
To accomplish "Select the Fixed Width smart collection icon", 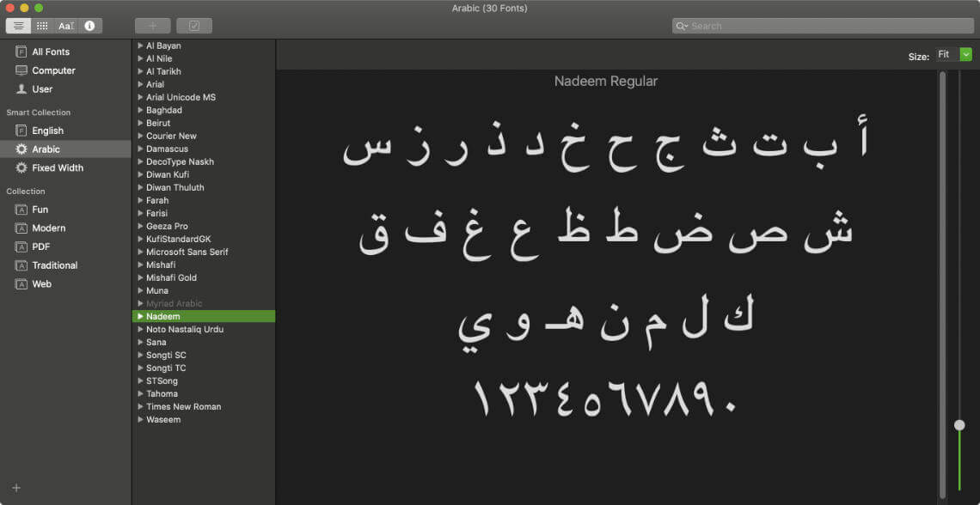I will pos(20,167).
